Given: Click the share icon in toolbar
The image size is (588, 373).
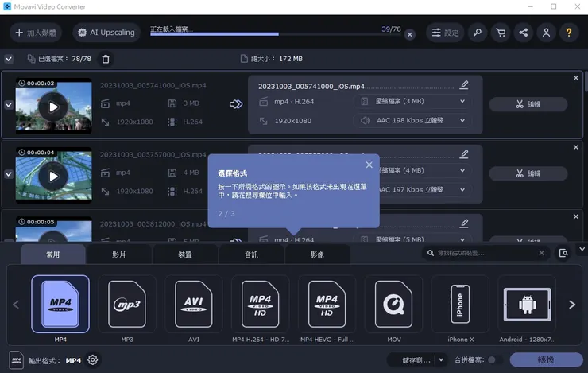Looking at the screenshot, I should click(x=523, y=33).
